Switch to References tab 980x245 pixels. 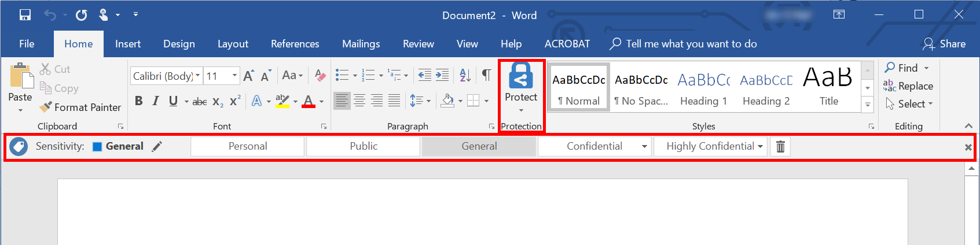pos(295,44)
